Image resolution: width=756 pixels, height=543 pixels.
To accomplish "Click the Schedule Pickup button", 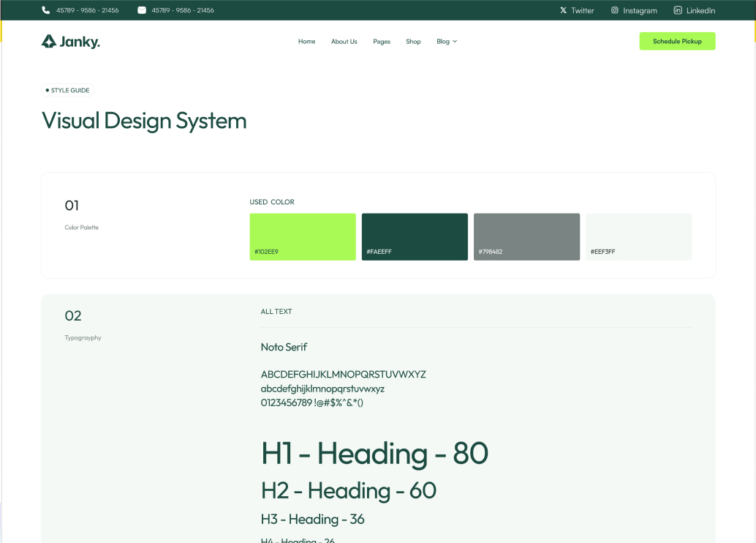I will point(677,41).
